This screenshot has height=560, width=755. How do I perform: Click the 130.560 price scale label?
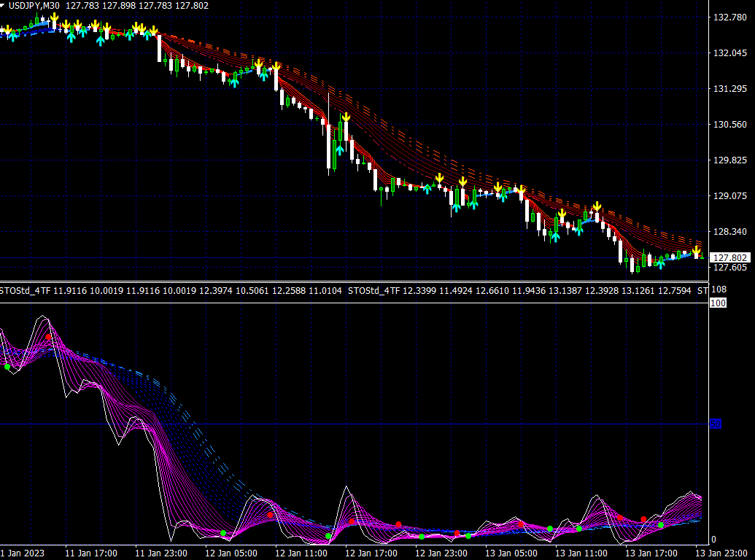click(729, 125)
